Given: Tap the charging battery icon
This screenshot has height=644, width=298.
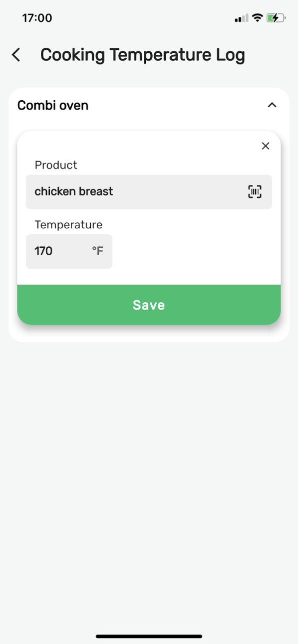Looking at the screenshot, I should click(x=275, y=17).
